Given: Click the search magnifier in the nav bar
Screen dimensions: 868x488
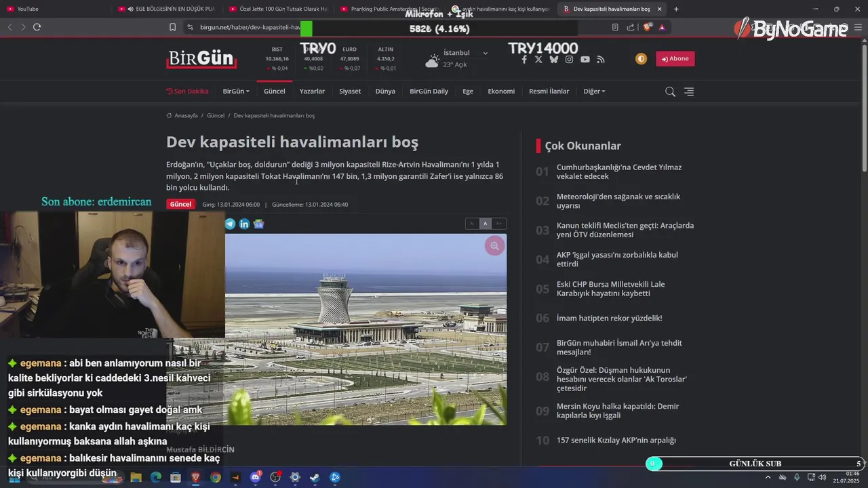Looking at the screenshot, I should pos(670,91).
